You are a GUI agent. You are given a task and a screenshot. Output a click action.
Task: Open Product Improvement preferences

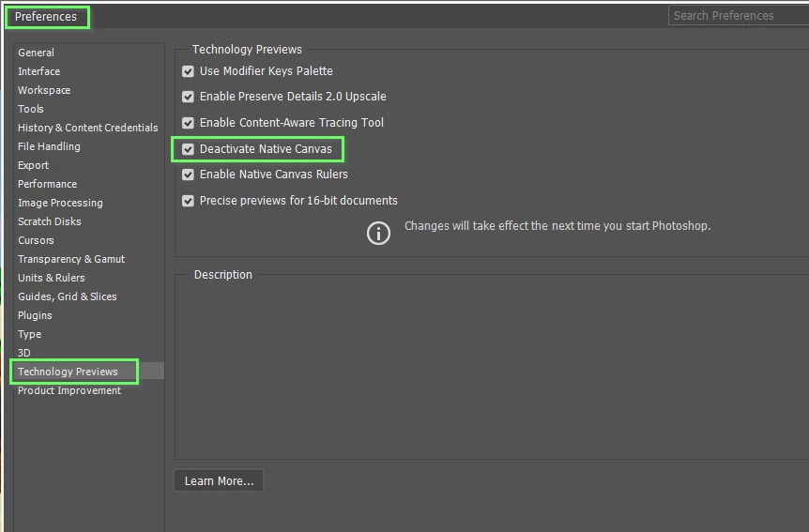(x=69, y=390)
